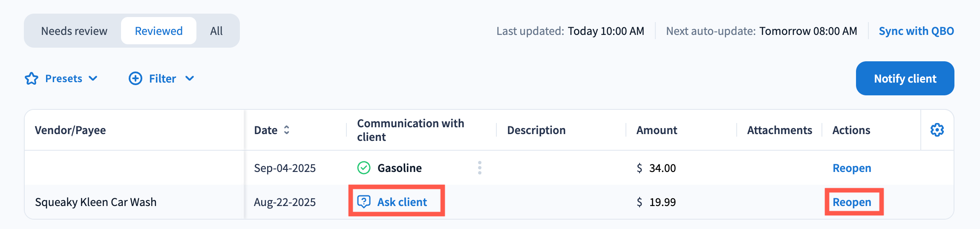Screen dimensions: 980x229
Task: Click the Presets star icon
Action: click(x=32, y=79)
